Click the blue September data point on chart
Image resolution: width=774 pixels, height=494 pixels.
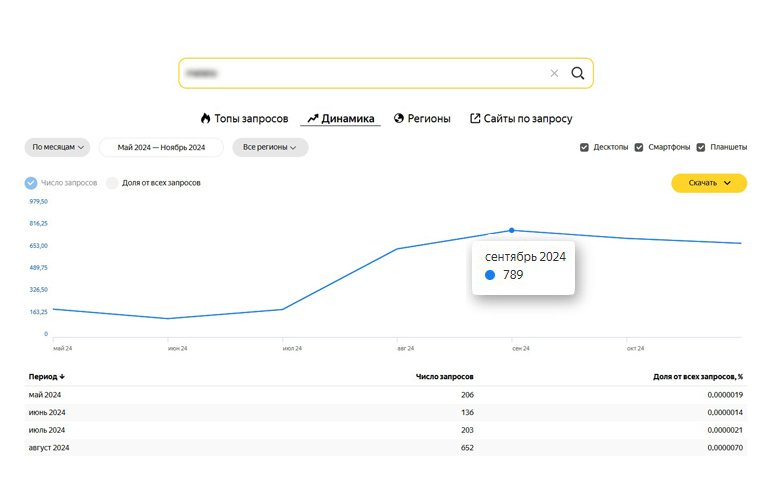512,230
